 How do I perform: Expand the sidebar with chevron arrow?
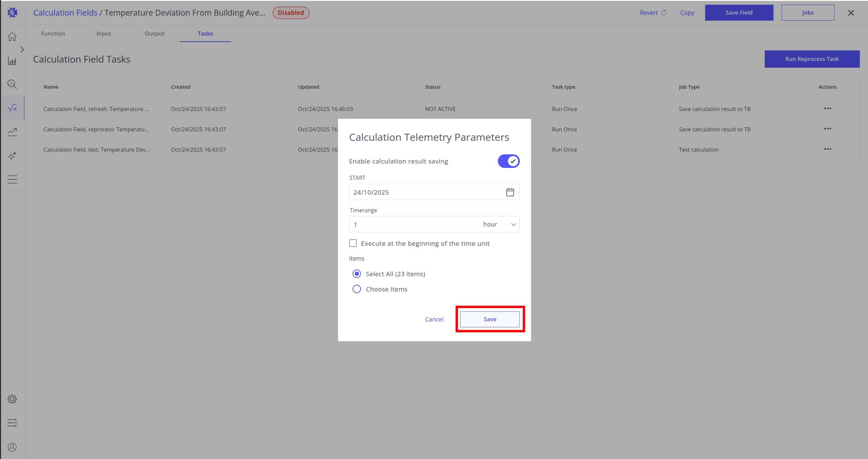(x=22, y=50)
